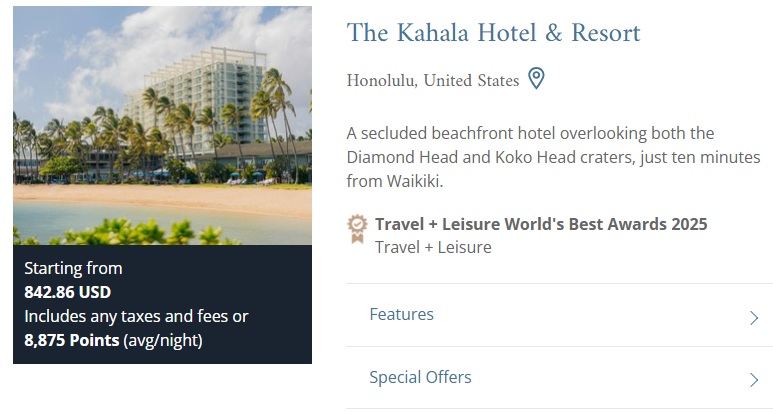Select the 8,875 Points rate

71,340
